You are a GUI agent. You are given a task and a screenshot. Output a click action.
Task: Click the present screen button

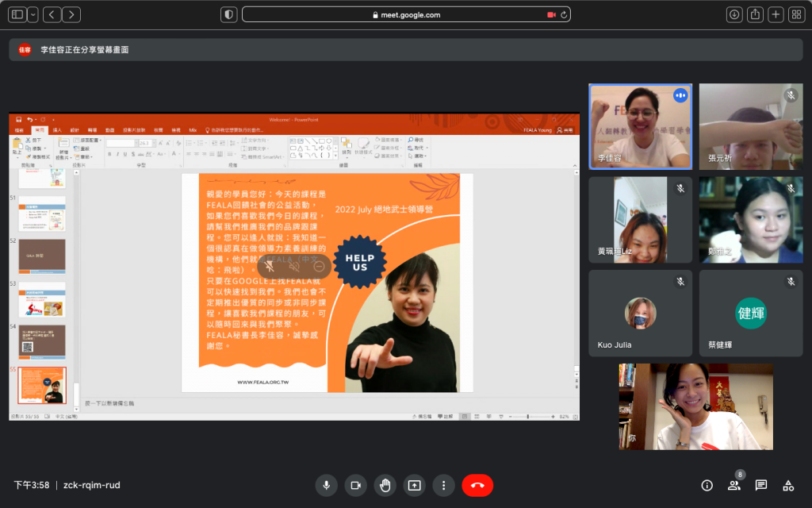pos(414,485)
